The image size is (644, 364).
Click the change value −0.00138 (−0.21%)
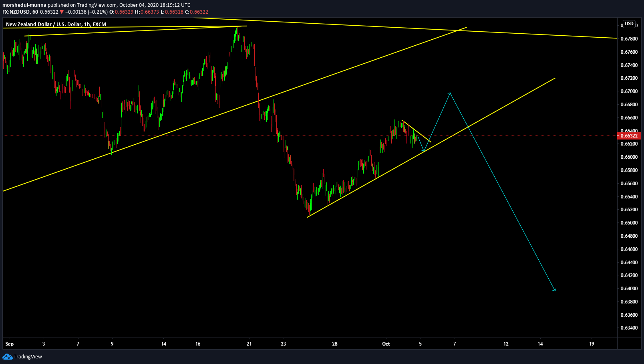coord(87,12)
